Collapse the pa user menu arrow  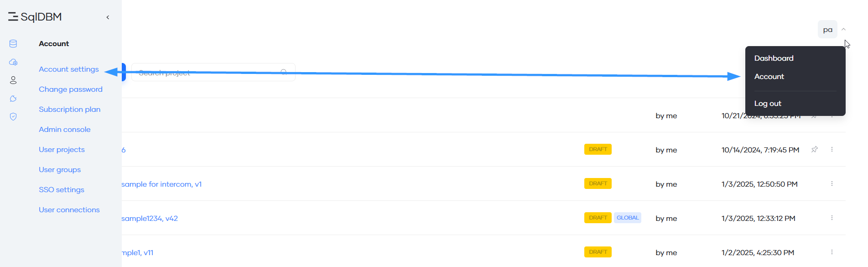pos(843,29)
